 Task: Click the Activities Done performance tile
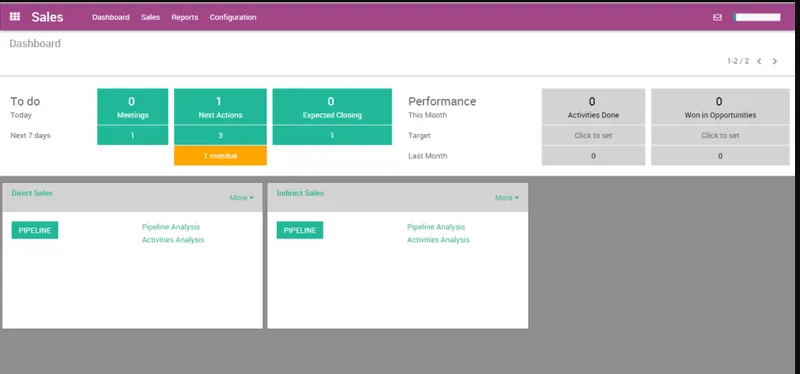click(593, 107)
